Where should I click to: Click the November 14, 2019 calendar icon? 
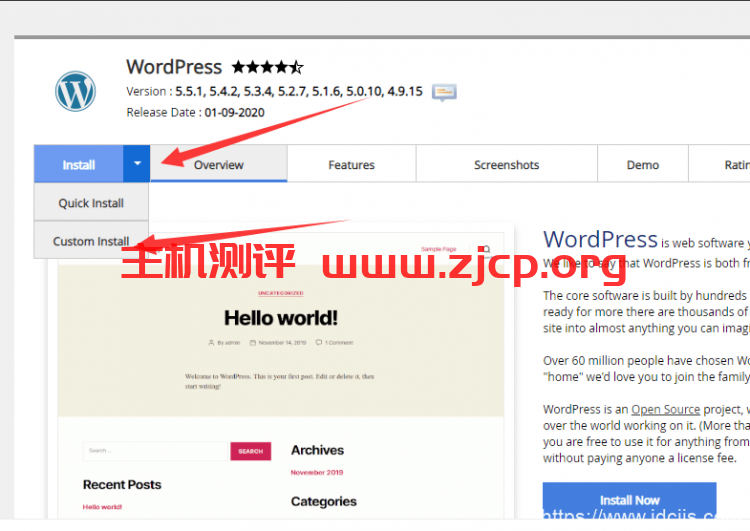point(253,343)
